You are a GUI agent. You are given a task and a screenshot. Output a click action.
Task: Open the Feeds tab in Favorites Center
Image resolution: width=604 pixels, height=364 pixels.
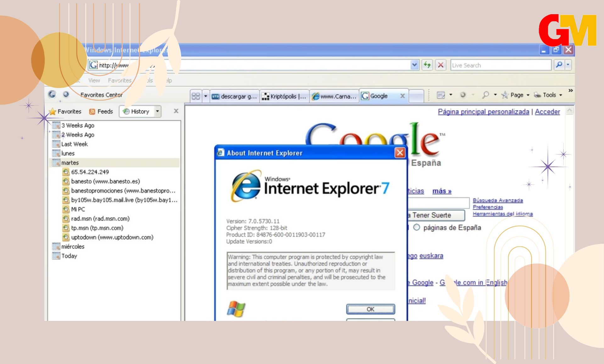pyautogui.click(x=101, y=111)
